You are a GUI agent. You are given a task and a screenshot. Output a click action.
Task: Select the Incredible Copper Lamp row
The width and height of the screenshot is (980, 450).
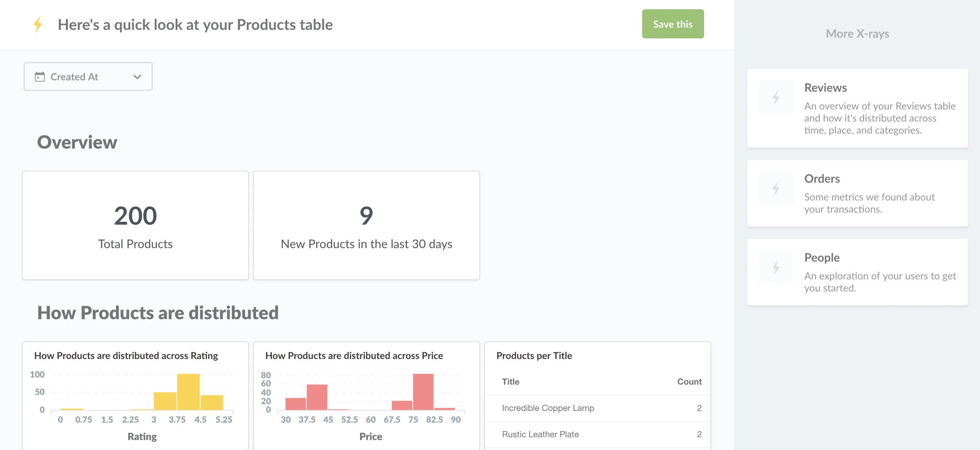coord(598,408)
